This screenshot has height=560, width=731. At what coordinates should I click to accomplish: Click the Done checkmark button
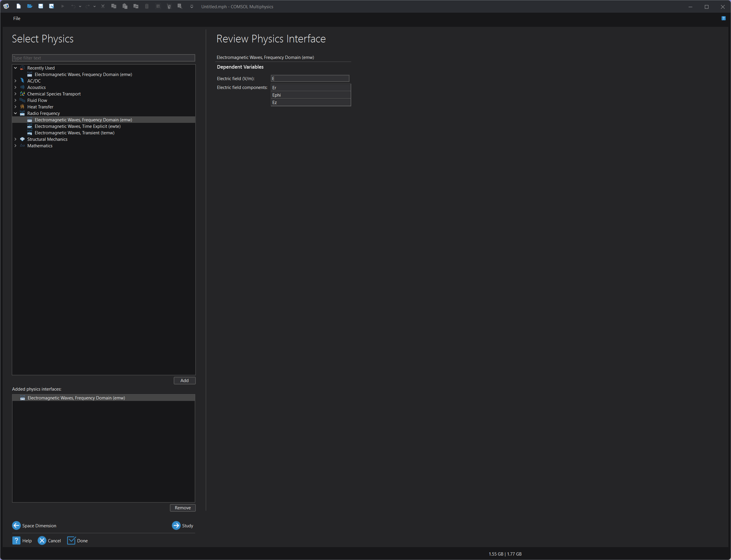(x=71, y=540)
